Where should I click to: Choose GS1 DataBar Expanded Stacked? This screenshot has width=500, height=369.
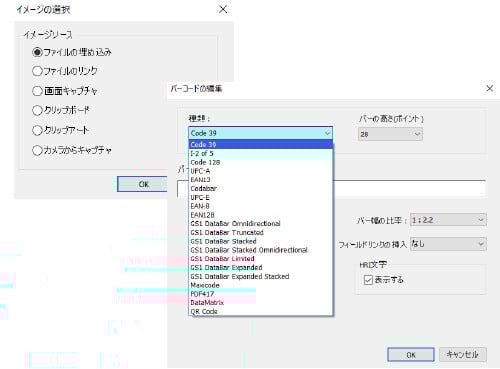pyautogui.click(x=261, y=276)
